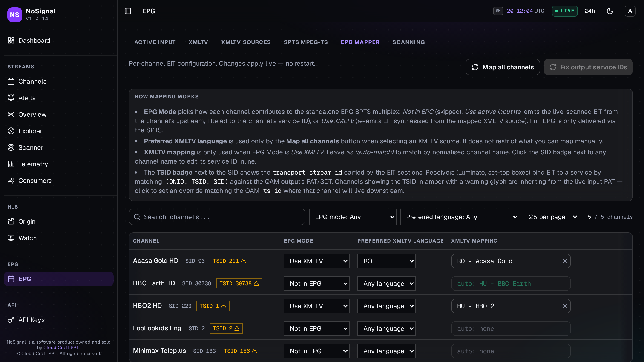Click TSID 156 warning badge
The height and width of the screenshot is (362, 644).
click(x=240, y=351)
